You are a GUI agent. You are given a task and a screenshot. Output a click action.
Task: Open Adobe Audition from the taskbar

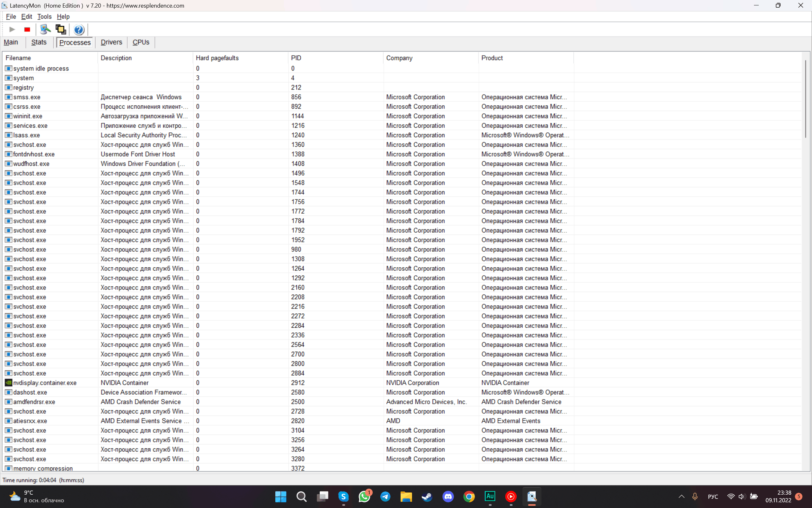click(x=490, y=497)
